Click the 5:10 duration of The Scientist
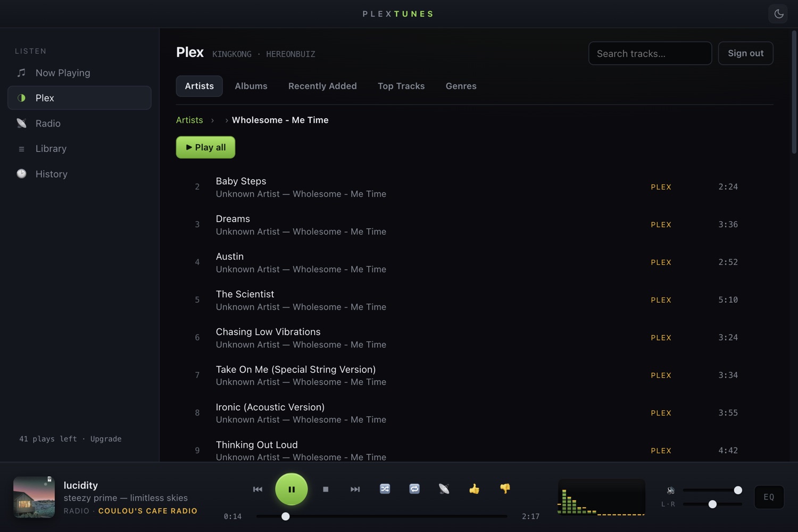798x532 pixels. pyautogui.click(x=728, y=300)
